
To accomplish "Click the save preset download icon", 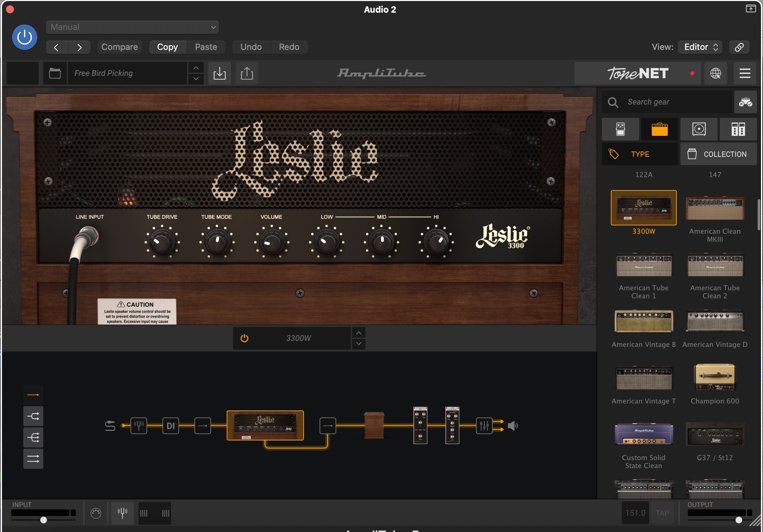I will (x=220, y=73).
